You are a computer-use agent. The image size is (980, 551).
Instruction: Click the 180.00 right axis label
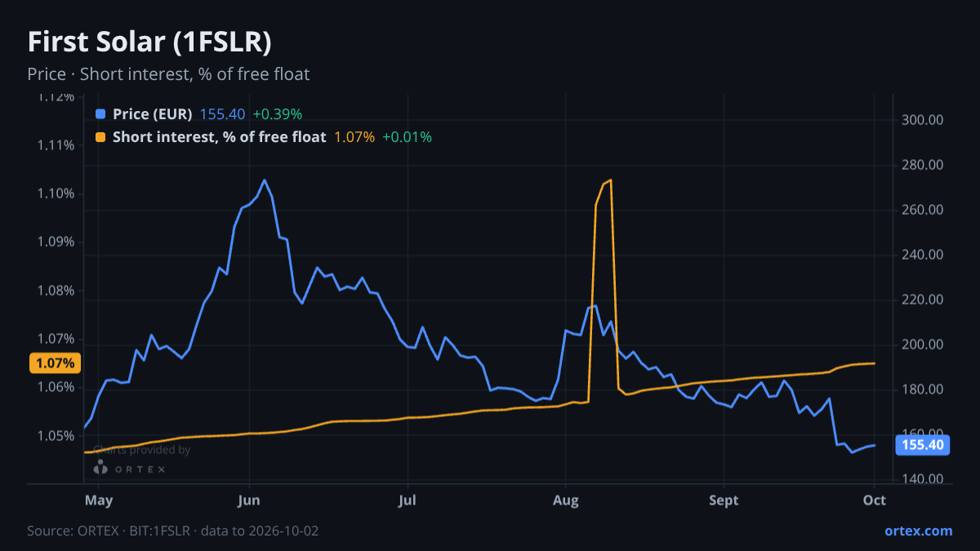point(924,389)
